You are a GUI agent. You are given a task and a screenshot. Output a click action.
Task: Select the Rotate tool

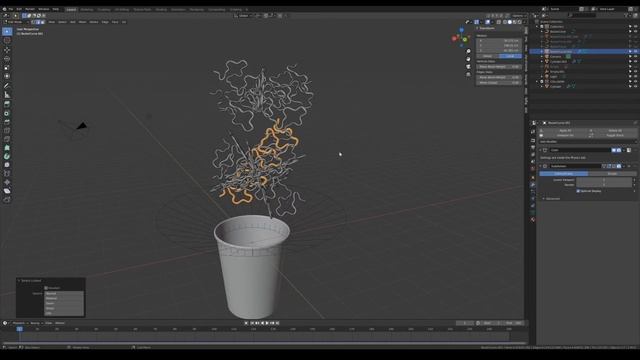tap(7, 59)
